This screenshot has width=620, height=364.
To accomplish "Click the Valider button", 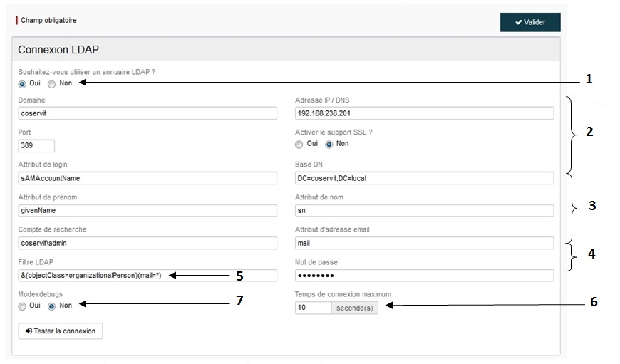I will (x=530, y=22).
